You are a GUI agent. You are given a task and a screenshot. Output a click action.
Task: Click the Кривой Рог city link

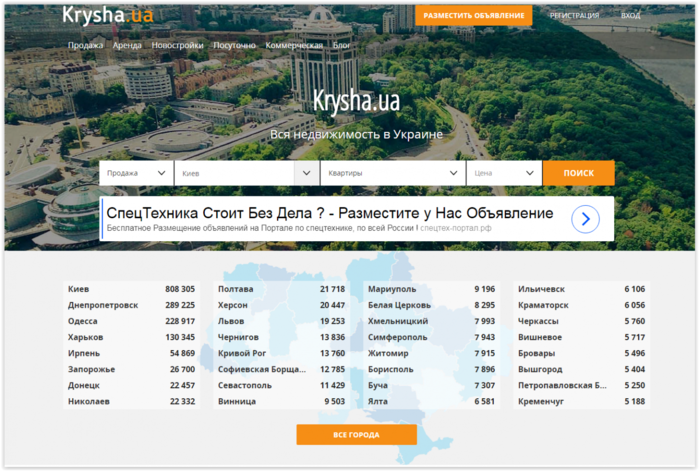click(242, 353)
